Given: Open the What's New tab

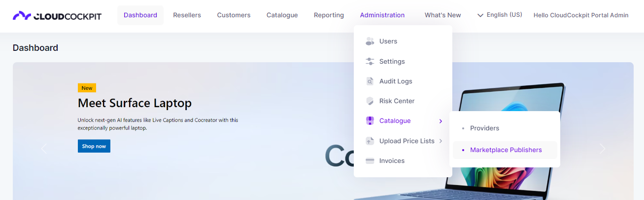Looking at the screenshot, I should (443, 15).
